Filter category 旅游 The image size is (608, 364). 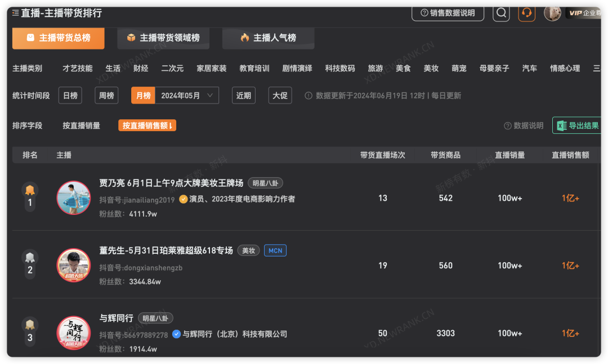point(375,69)
